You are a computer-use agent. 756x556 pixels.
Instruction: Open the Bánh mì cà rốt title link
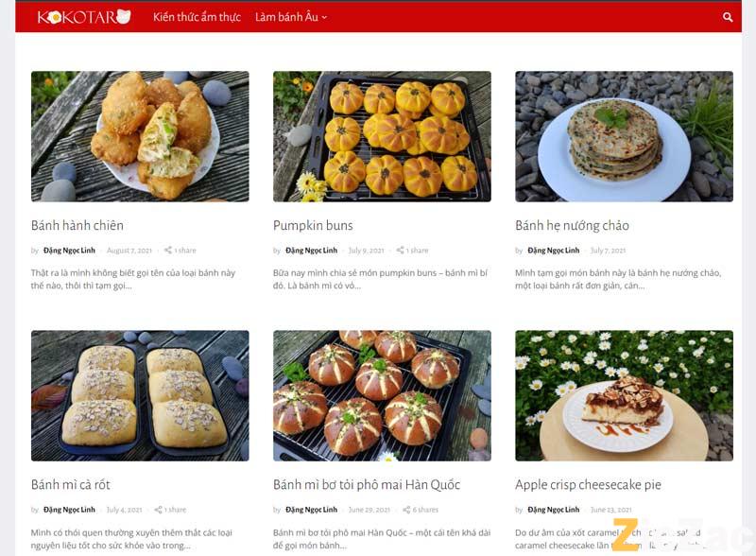point(70,484)
